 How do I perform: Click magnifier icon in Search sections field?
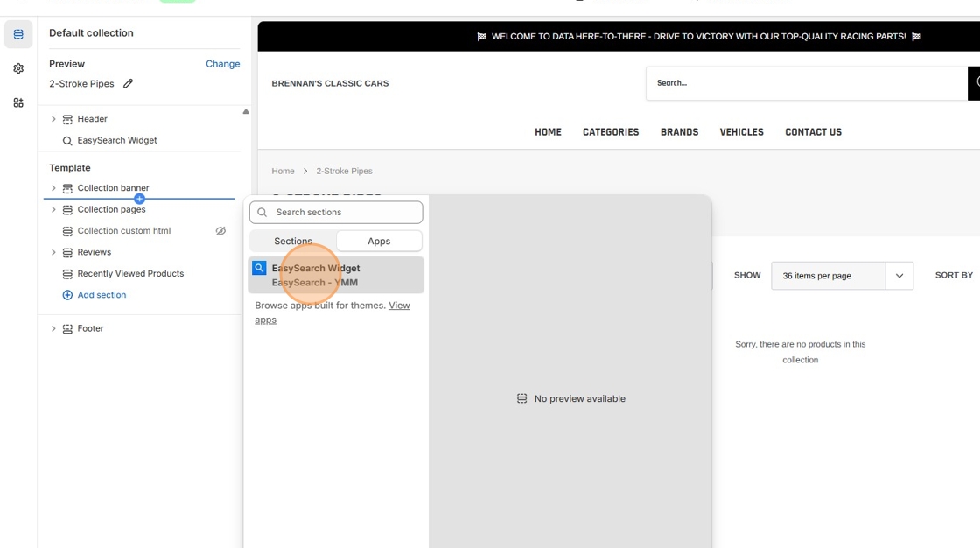click(x=262, y=213)
